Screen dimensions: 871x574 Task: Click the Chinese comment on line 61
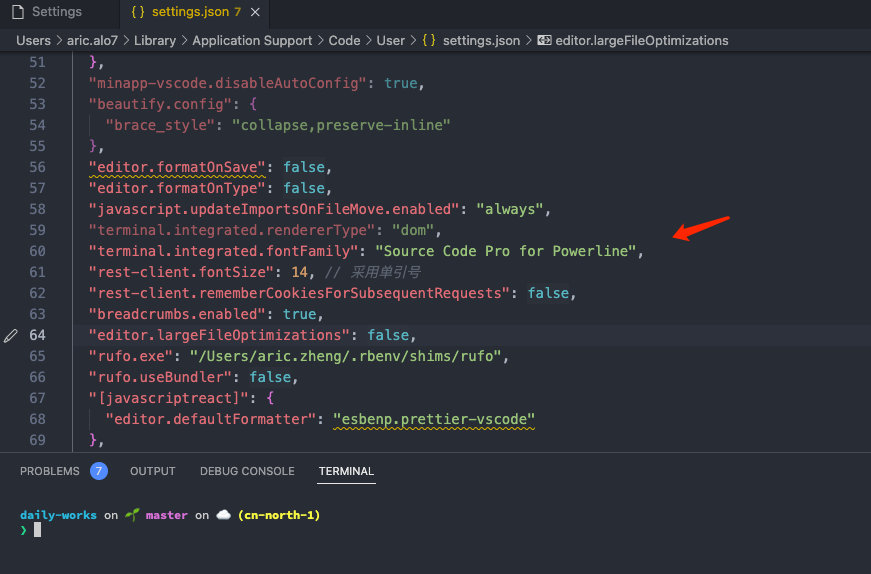coord(373,272)
